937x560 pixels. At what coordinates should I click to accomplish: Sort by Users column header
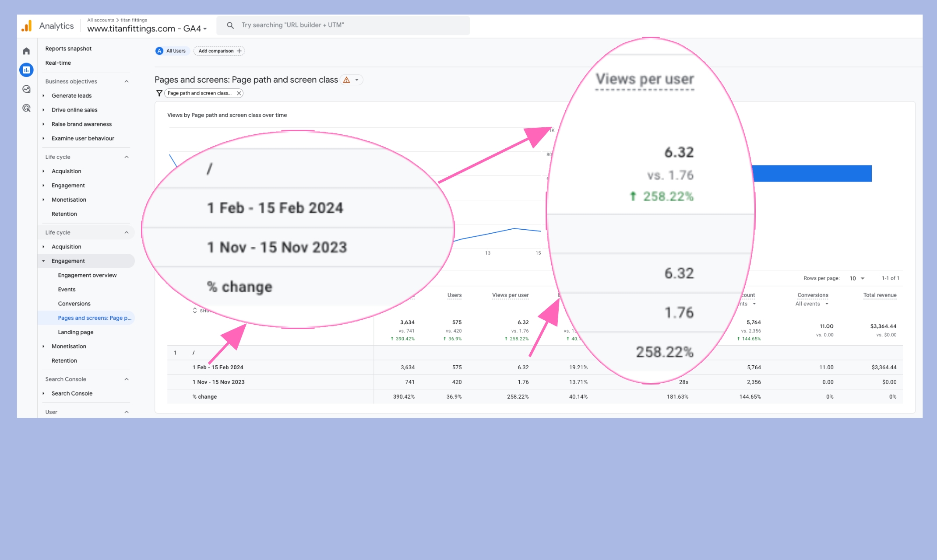pos(454,295)
